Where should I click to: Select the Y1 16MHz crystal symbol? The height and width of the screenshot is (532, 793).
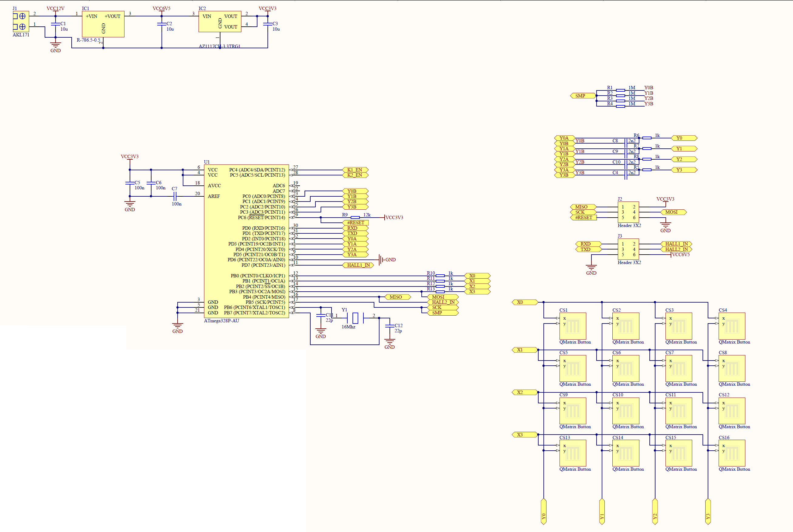355,318
